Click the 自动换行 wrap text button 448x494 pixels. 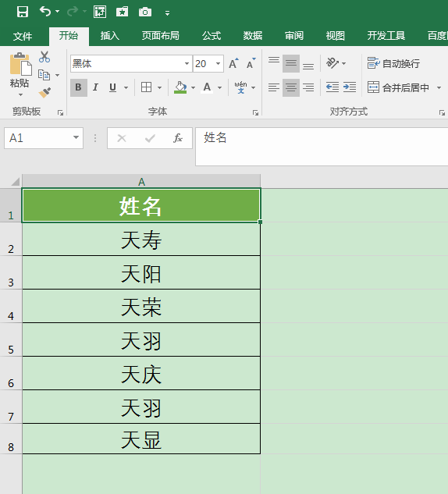point(393,63)
